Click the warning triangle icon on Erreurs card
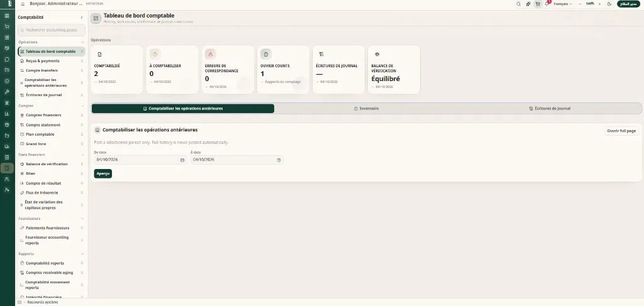The image size is (644, 306). point(210,54)
